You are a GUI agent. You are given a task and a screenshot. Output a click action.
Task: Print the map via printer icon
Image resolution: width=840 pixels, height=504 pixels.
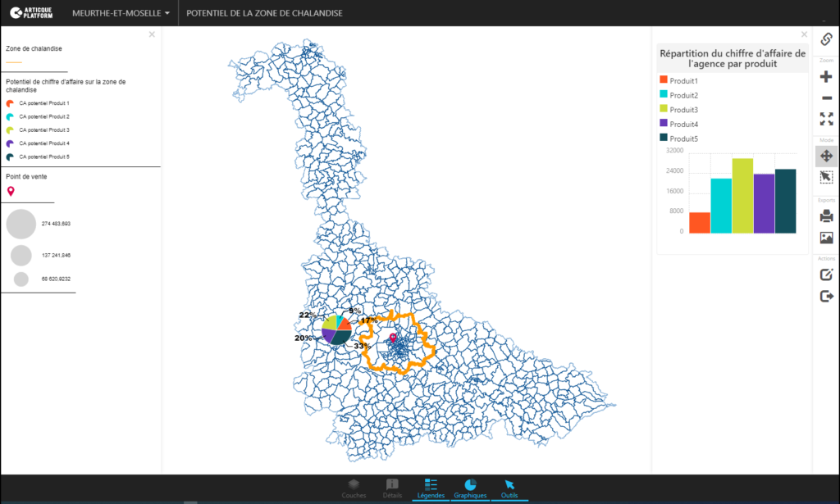click(826, 216)
